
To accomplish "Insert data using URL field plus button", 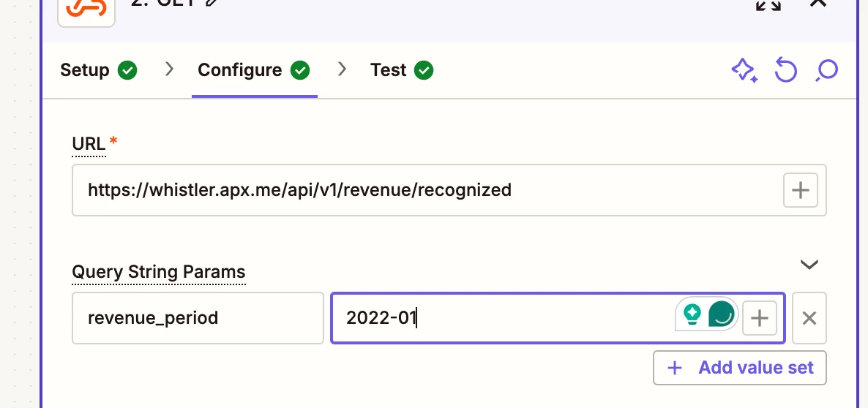I will [x=801, y=190].
